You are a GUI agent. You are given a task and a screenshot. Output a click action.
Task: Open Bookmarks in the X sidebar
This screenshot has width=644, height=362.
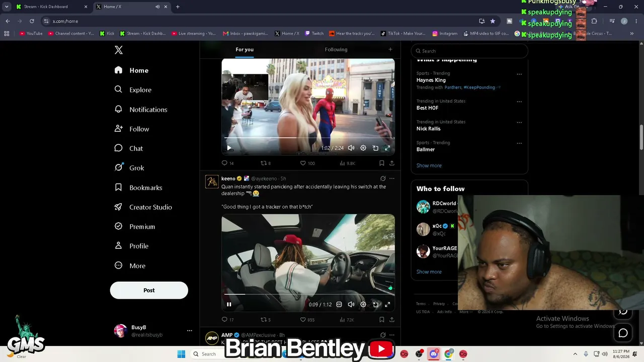[x=138, y=188]
